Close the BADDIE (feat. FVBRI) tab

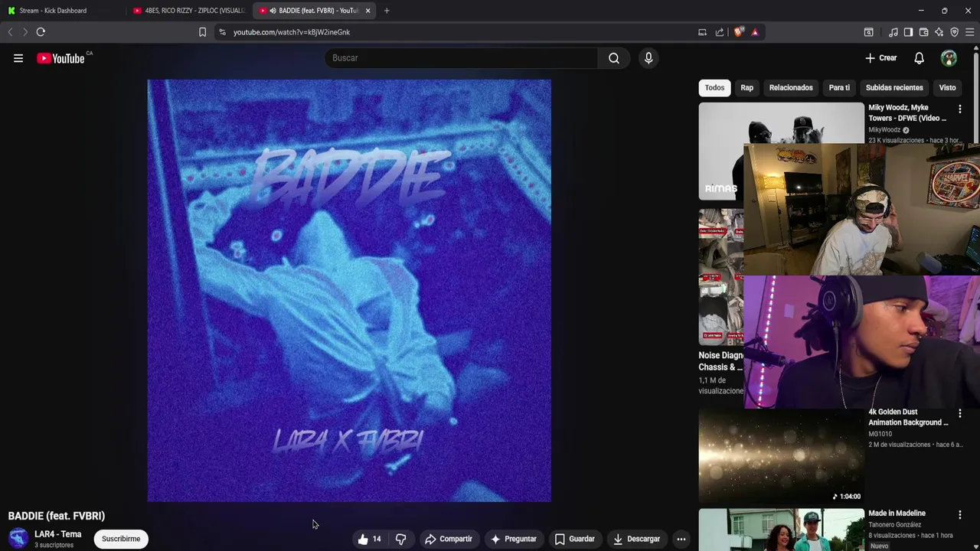[367, 11]
